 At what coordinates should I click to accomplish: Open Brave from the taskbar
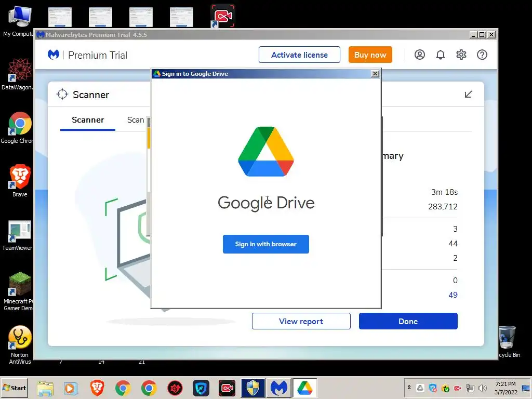click(x=97, y=388)
